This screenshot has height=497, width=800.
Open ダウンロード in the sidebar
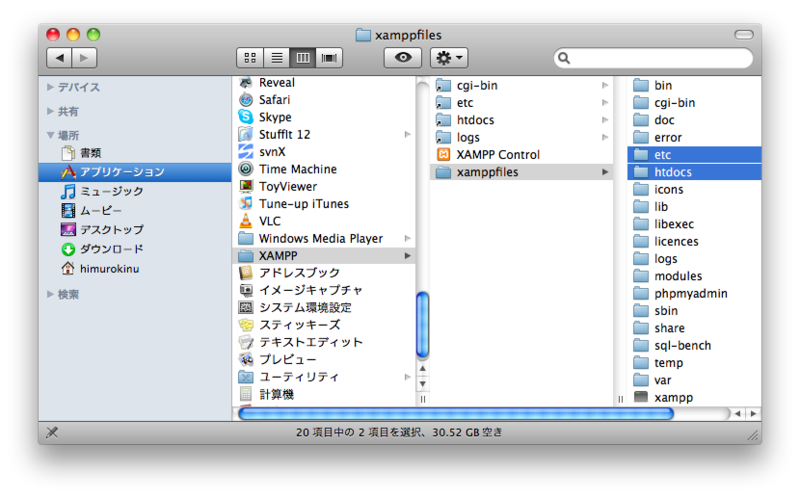point(102,249)
